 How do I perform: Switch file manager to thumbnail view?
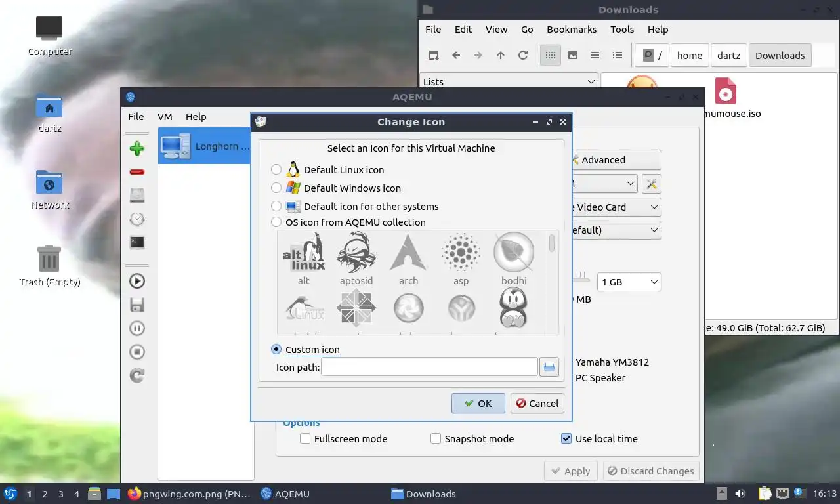click(573, 55)
